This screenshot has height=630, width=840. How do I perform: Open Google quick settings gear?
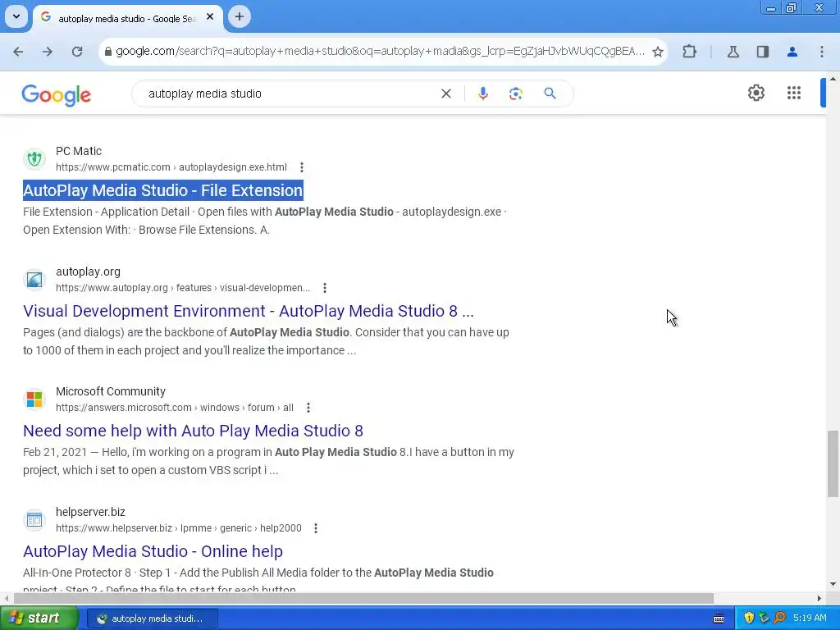coord(756,93)
